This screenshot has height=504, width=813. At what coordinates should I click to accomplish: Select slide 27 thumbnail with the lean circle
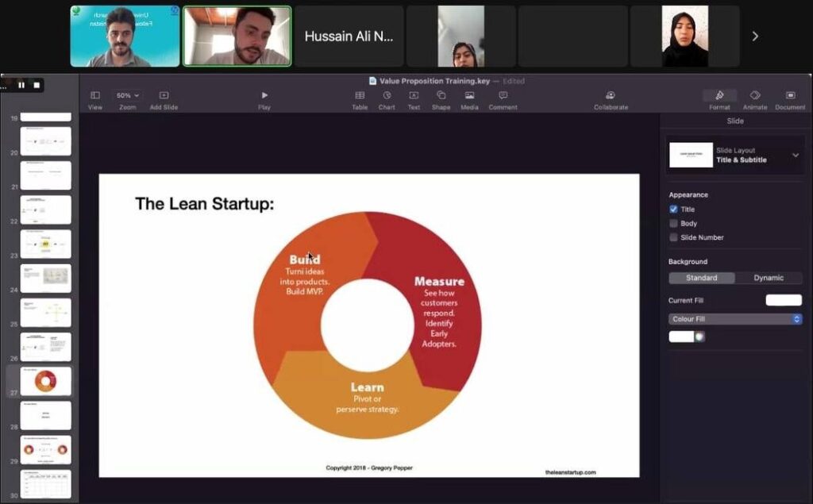(45, 381)
